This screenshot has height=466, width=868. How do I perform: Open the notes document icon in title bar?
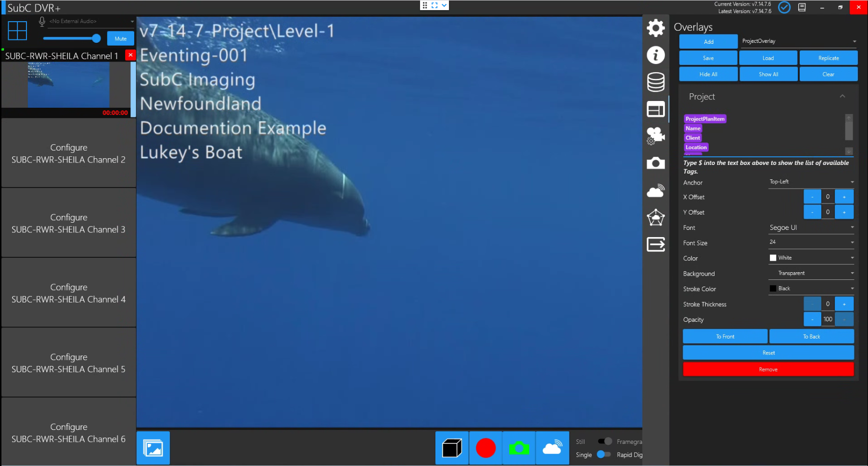pyautogui.click(x=802, y=7)
